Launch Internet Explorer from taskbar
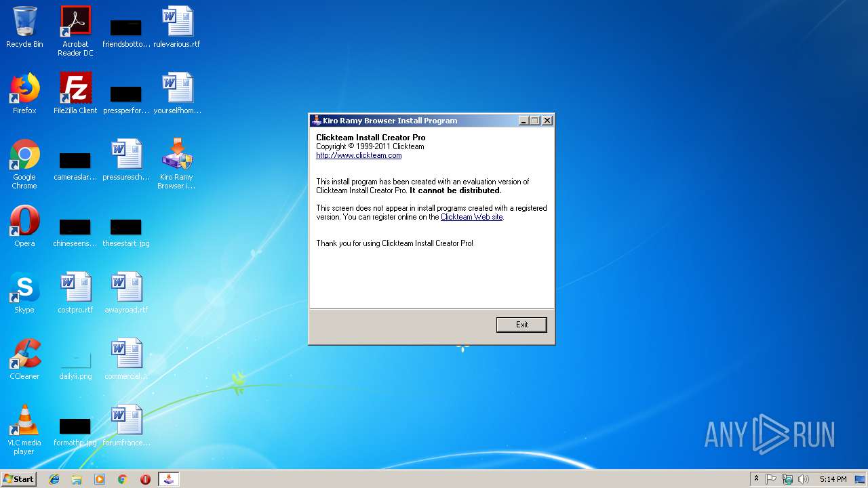This screenshot has width=868, height=488. pyautogui.click(x=54, y=479)
